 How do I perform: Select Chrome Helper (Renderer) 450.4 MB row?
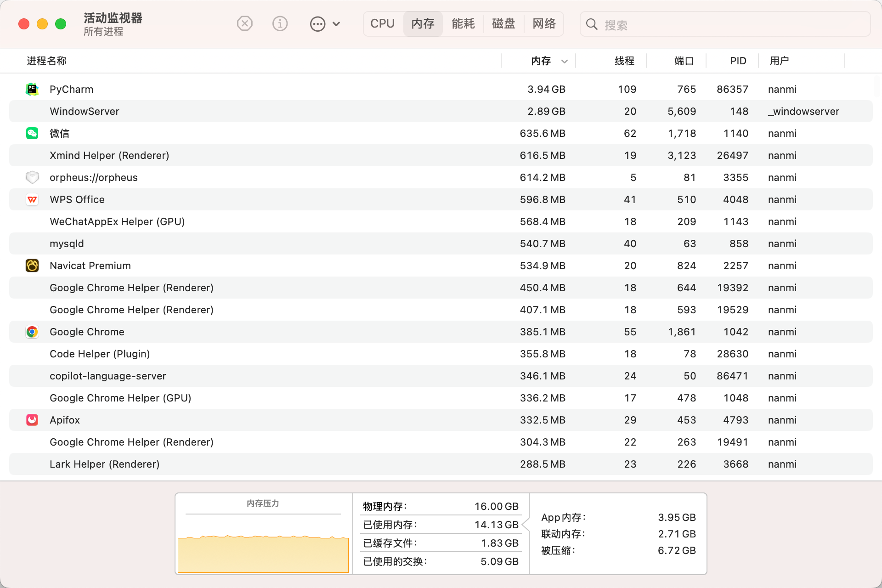[441, 288]
